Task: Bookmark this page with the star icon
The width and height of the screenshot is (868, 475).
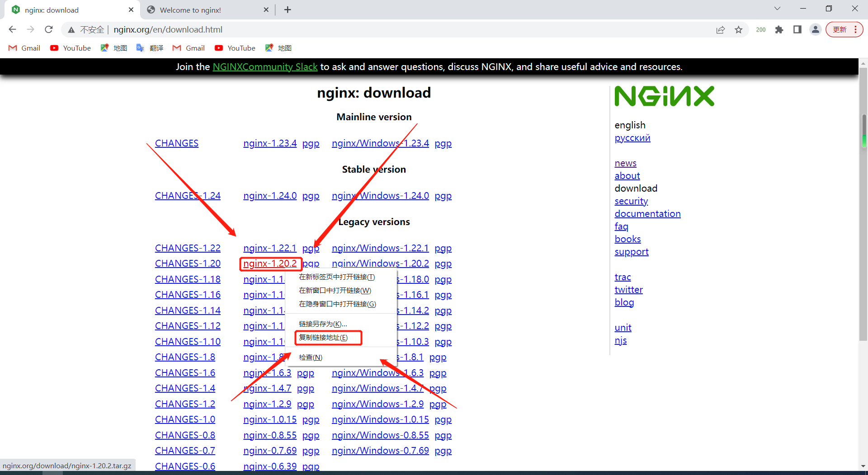Action: tap(738, 30)
